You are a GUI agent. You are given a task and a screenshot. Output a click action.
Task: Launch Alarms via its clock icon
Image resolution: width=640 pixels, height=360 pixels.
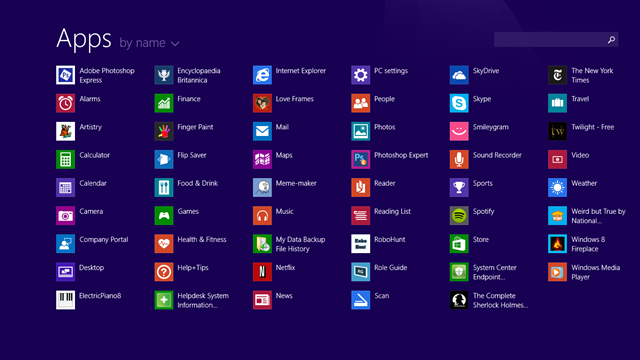(x=65, y=103)
